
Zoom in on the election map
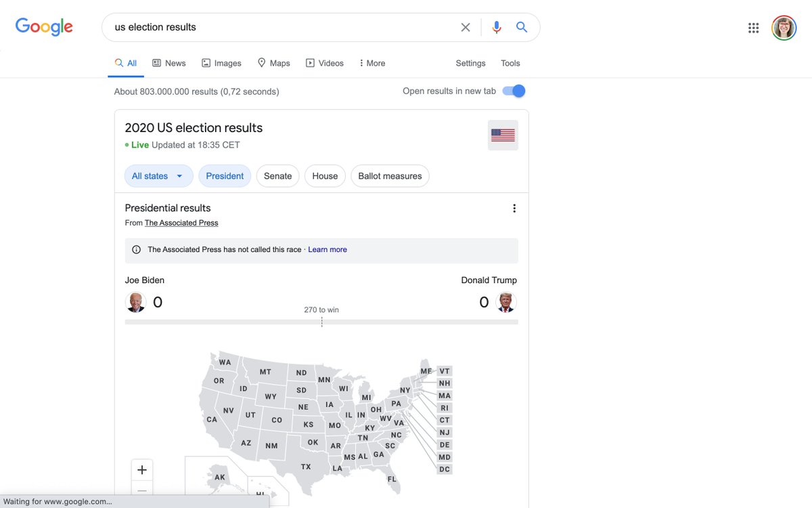coord(142,470)
